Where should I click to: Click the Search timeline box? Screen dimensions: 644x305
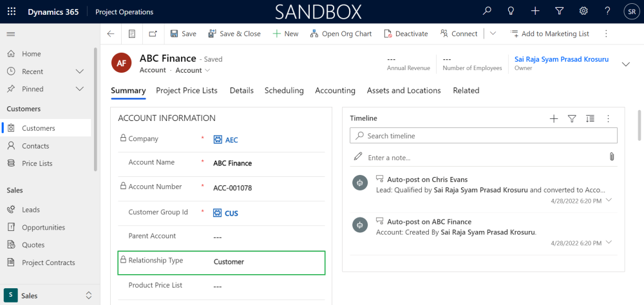pos(484,136)
